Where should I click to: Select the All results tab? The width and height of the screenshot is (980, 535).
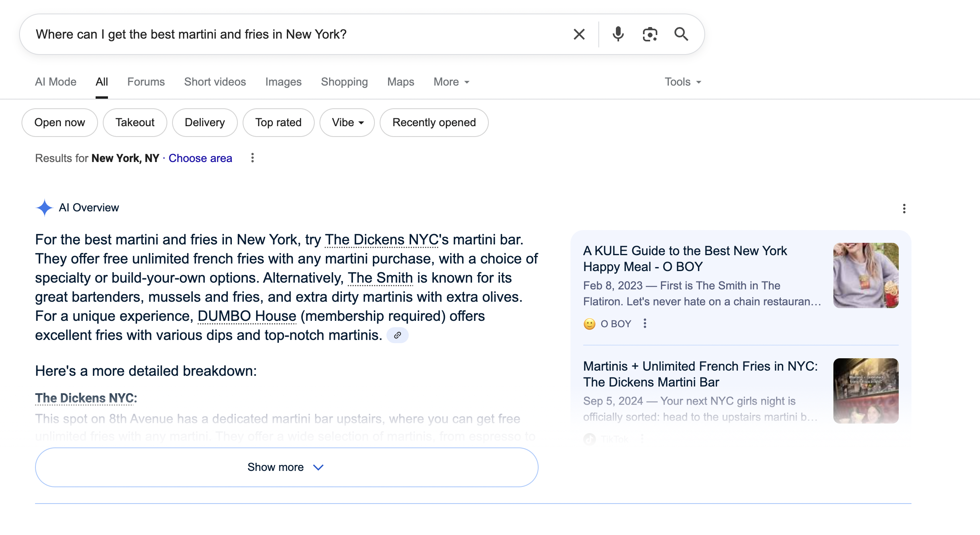click(x=102, y=82)
